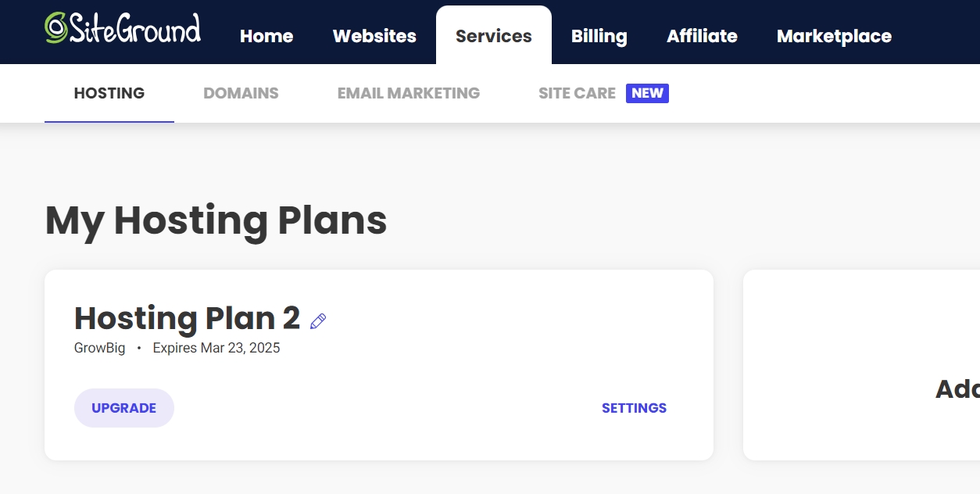
Task: Go to the Home menu
Action: 266,36
